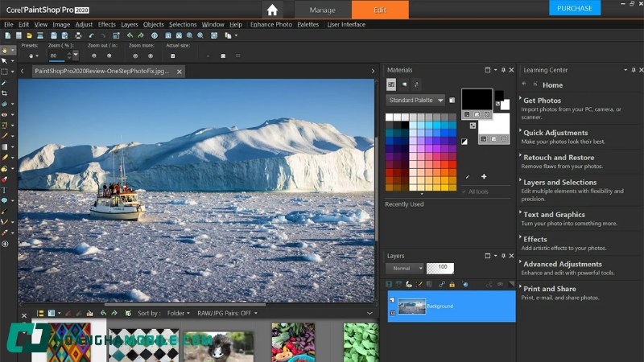Toggle the All tools checkbox in Materials

pos(464,191)
